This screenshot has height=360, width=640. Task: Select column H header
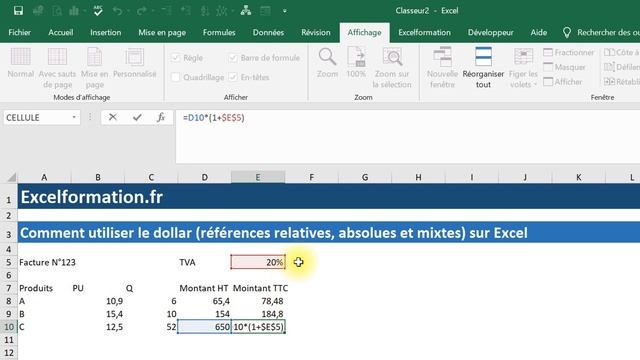418,177
